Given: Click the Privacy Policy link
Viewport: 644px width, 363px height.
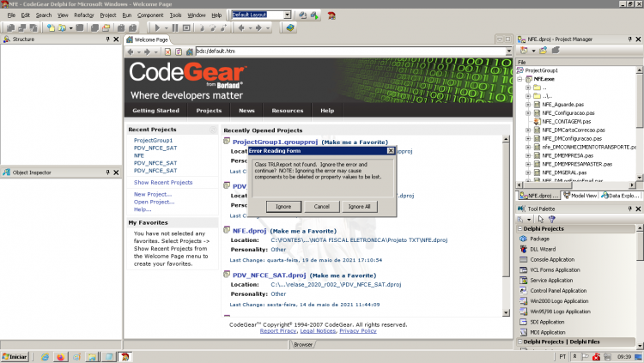Looking at the screenshot, I should 358,331.
